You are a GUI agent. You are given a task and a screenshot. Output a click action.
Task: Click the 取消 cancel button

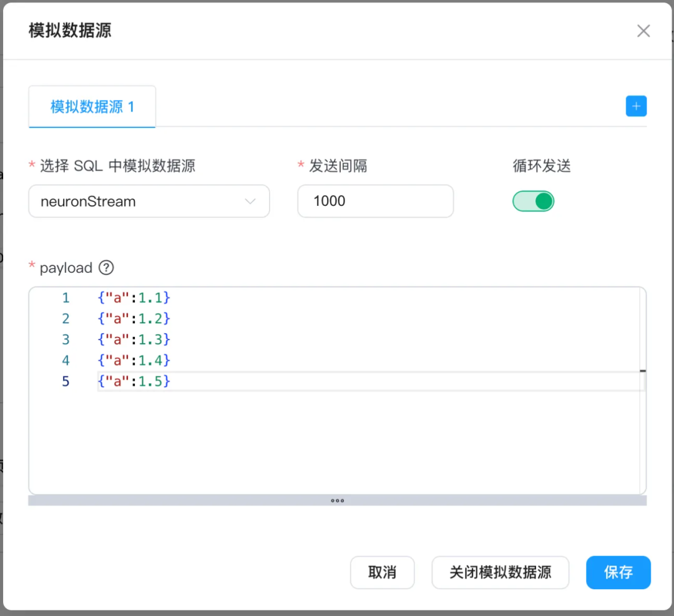tap(382, 572)
